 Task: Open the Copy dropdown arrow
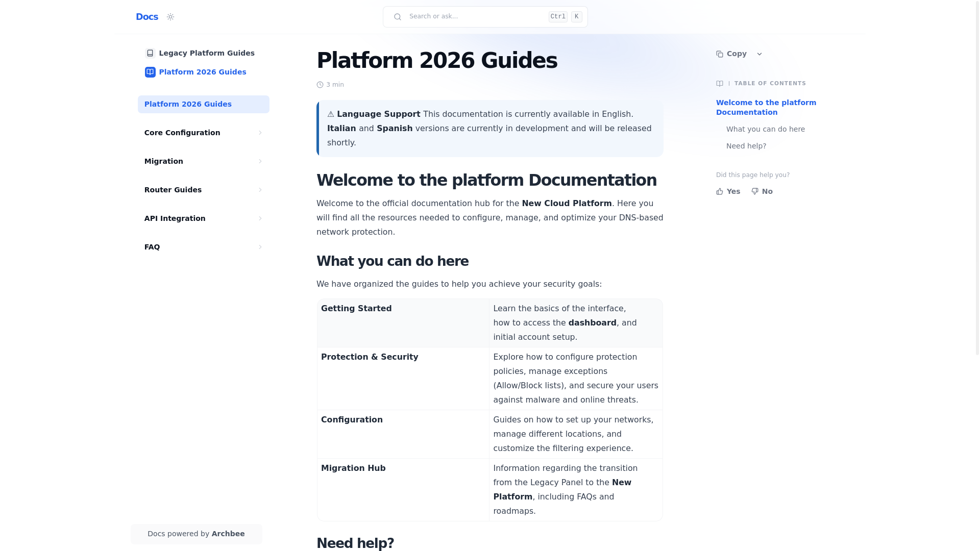coord(759,54)
